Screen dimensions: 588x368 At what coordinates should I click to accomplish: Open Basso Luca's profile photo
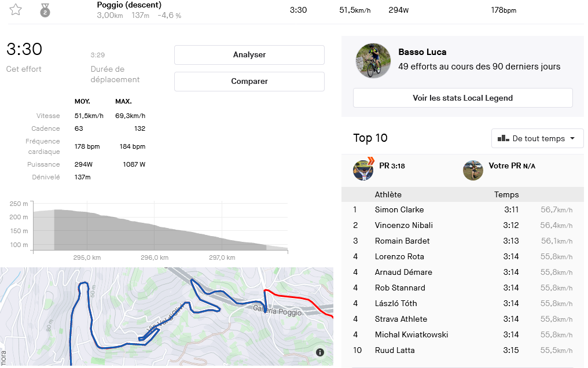(369, 61)
